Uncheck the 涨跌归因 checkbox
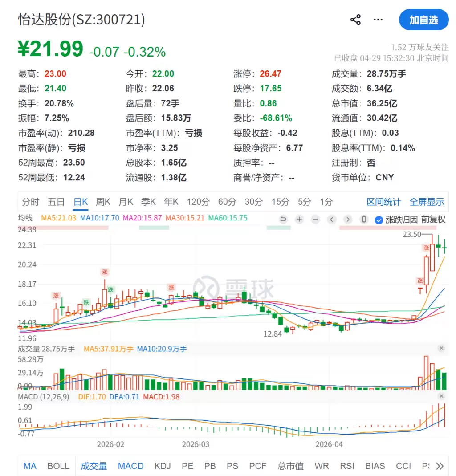Image resolution: width=456 pixels, height=476 pixels. 379,220
